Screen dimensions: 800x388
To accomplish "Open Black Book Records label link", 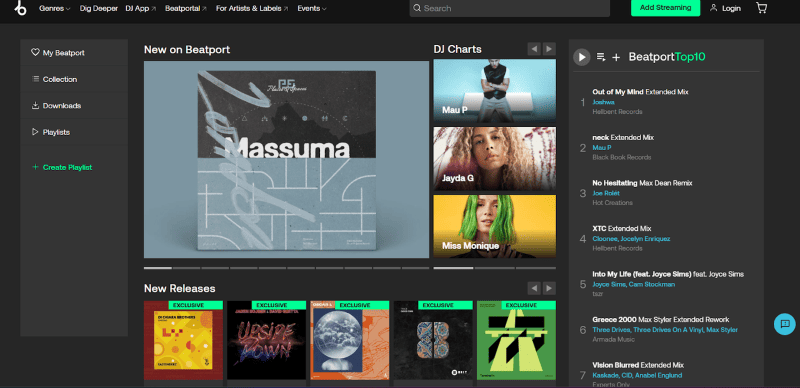I will click(621, 157).
